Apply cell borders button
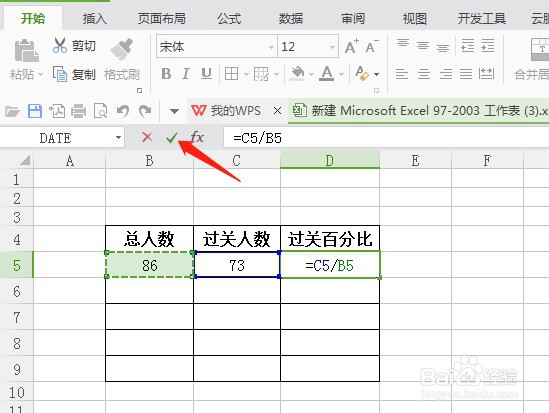Screen dimensions: 549x413 pos(231,74)
